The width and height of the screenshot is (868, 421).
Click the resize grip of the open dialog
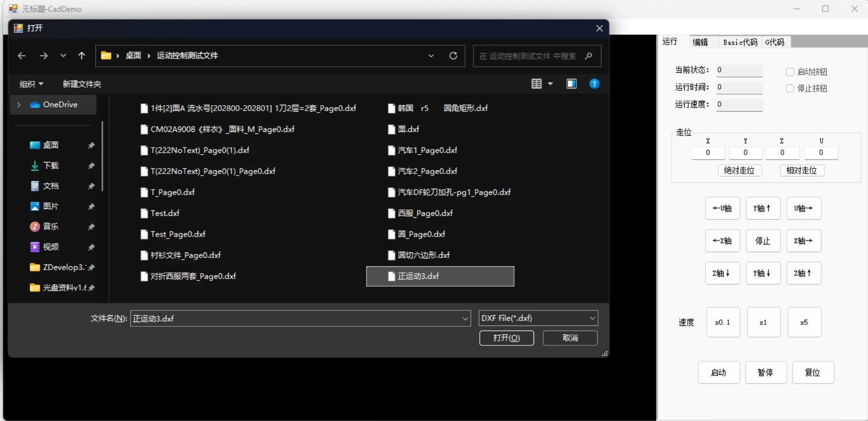point(605,354)
